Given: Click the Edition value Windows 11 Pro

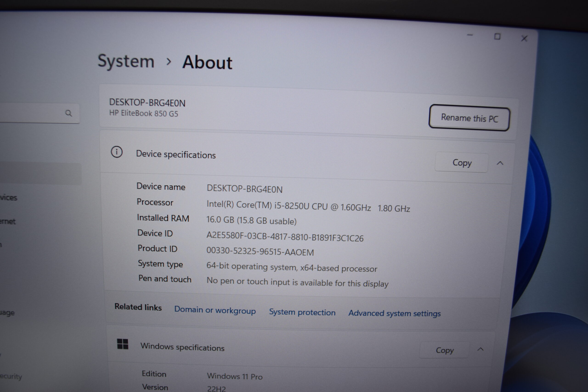Looking at the screenshot, I should [x=235, y=376].
